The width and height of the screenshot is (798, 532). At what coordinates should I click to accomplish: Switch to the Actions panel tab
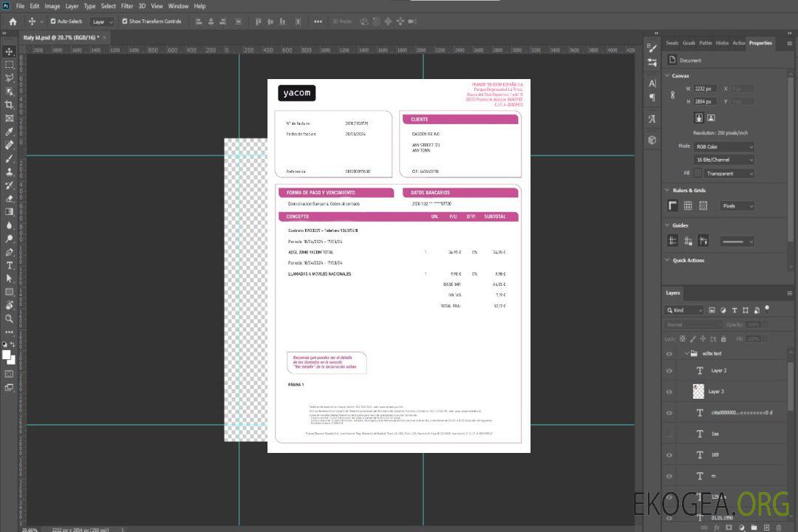coord(738,43)
